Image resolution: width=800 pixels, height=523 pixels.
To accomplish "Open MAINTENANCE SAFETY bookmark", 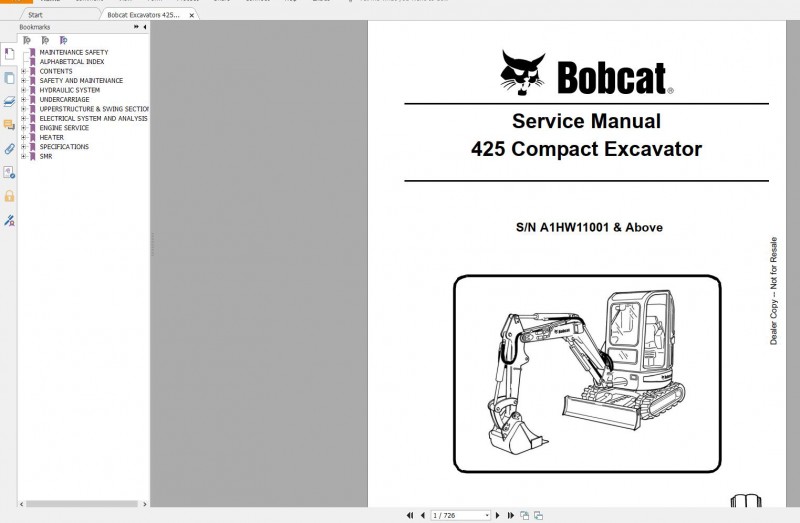I will pyautogui.click(x=74, y=52).
